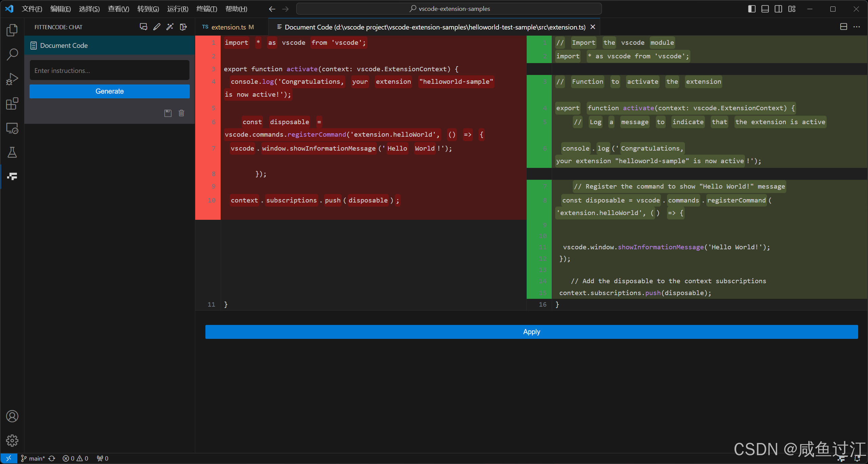Click the save icon under Generate button

168,113
